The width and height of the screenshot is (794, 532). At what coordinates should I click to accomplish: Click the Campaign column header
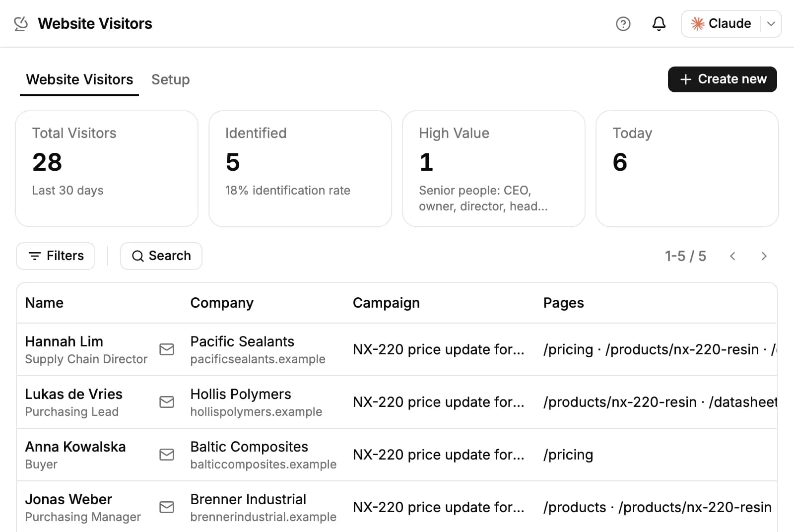click(x=386, y=303)
